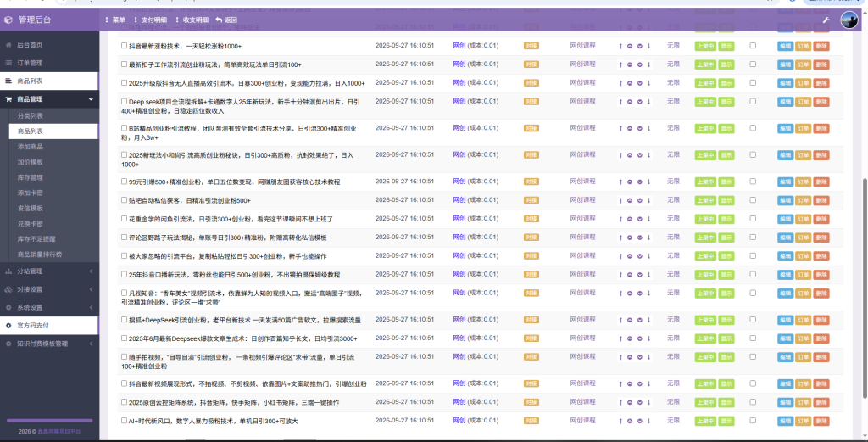
Task: Open 发信模板 in the sidebar submenu
Action: pos(31,208)
